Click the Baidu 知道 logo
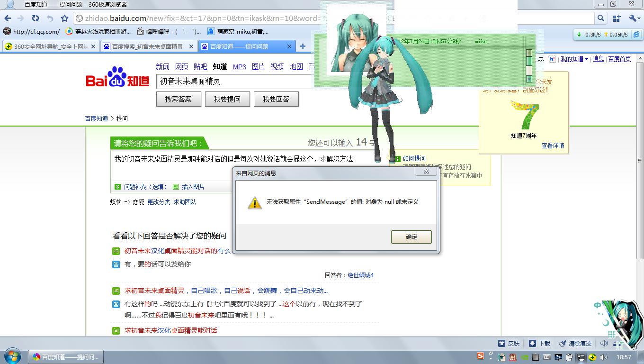 [117, 77]
